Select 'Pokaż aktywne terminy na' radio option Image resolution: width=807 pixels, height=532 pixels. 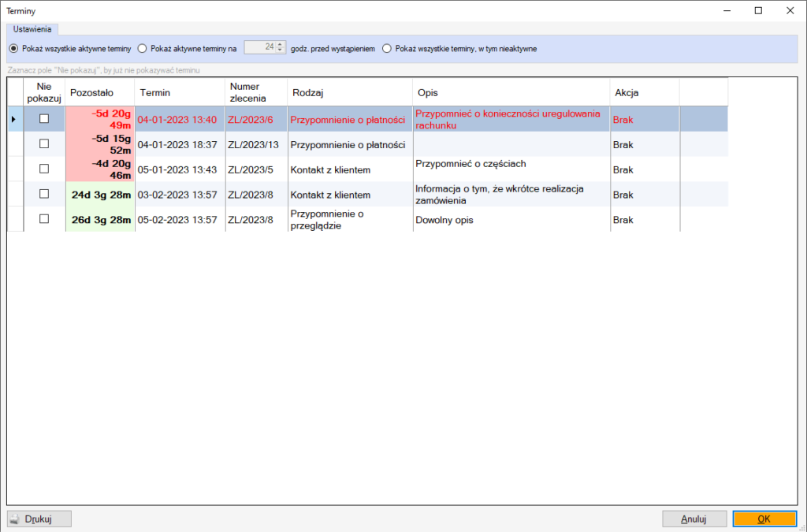pyautogui.click(x=143, y=48)
